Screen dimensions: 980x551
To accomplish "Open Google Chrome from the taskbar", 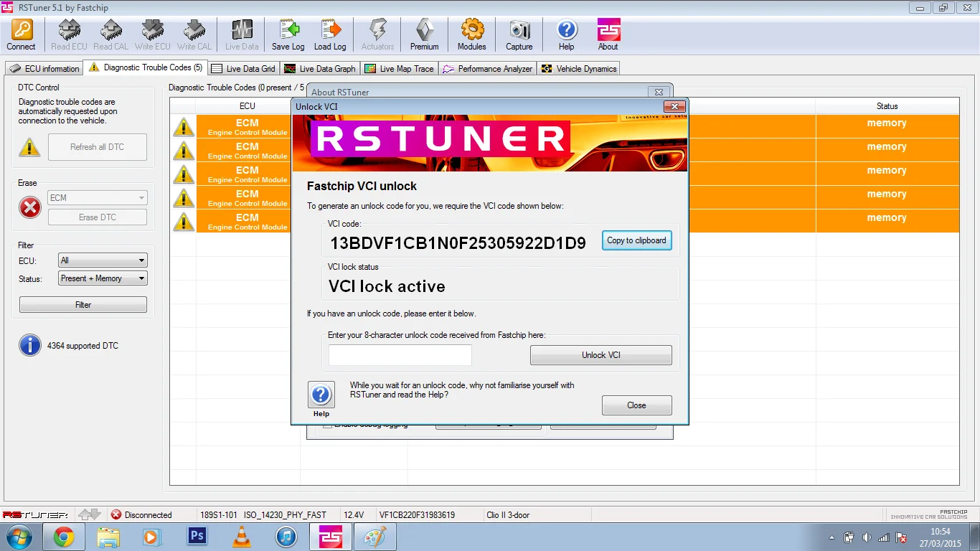I will [64, 537].
